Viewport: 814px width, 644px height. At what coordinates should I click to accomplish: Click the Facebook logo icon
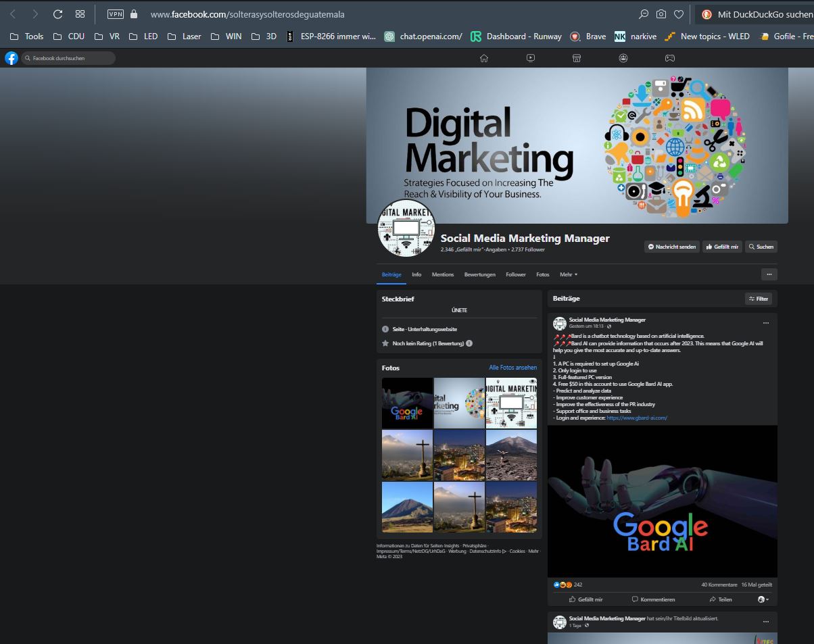point(11,58)
